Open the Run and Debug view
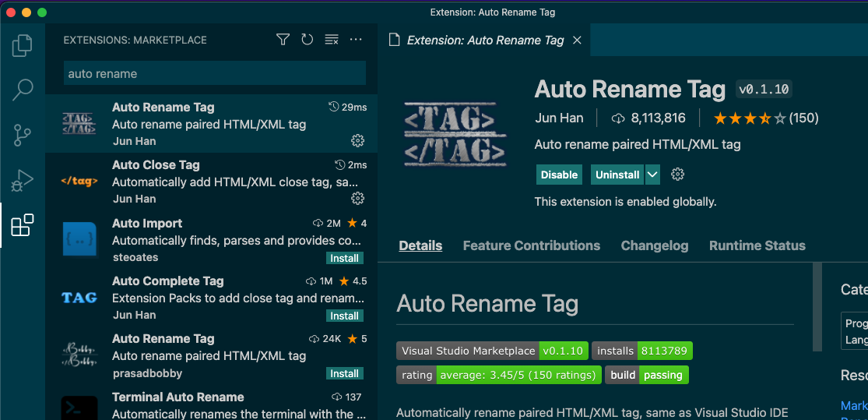 point(22,180)
